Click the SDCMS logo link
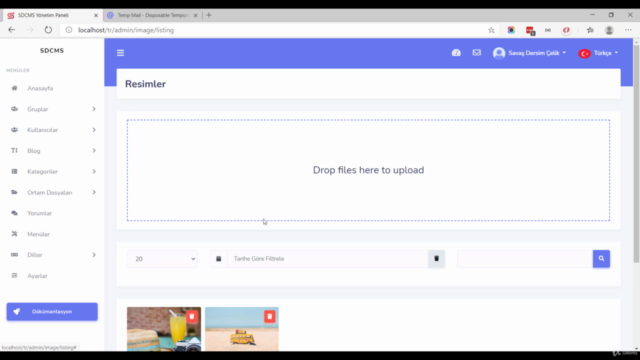The image size is (640, 360). coord(52,51)
